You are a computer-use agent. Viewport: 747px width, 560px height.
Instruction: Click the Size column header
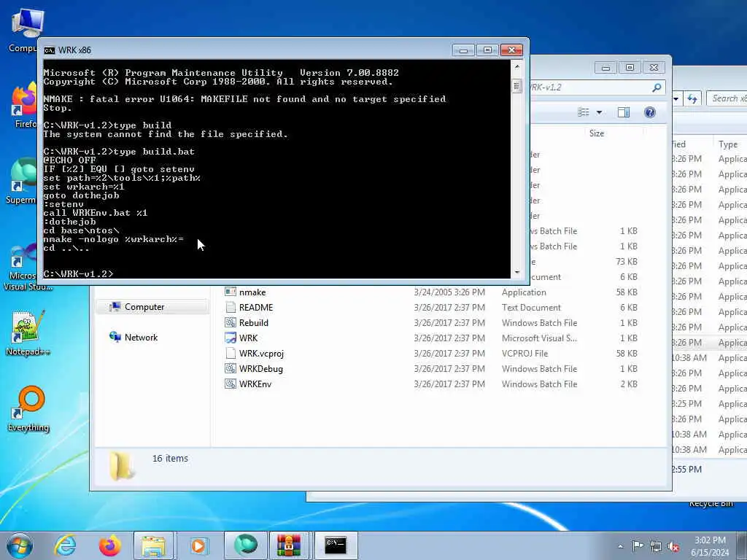point(597,133)
